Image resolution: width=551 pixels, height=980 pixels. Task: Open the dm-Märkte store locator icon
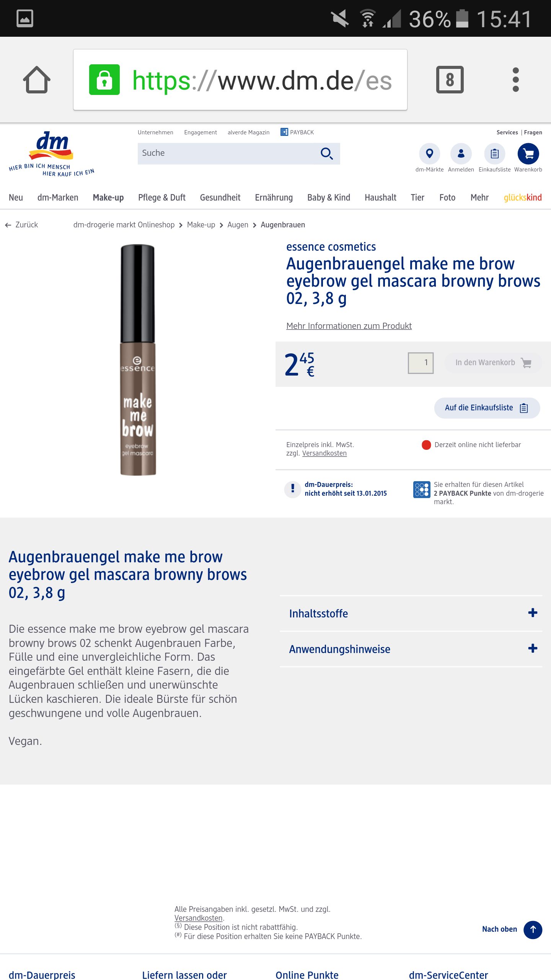pos(429,154)
